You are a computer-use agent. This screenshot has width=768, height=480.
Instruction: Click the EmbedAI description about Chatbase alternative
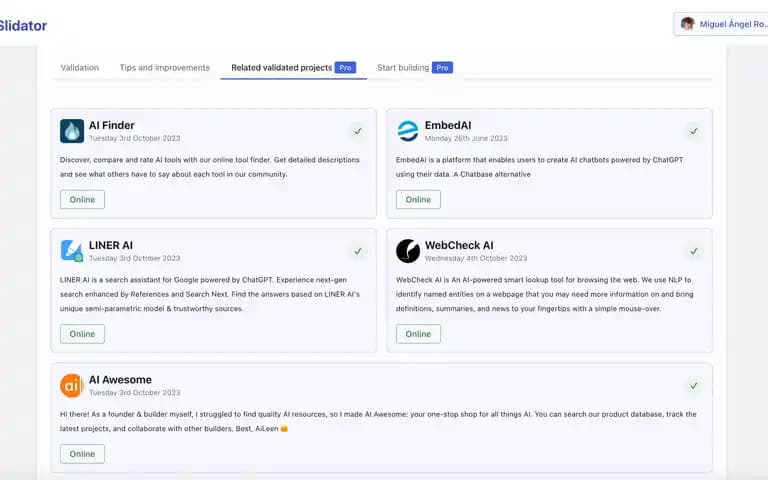(x=539, y=167)
